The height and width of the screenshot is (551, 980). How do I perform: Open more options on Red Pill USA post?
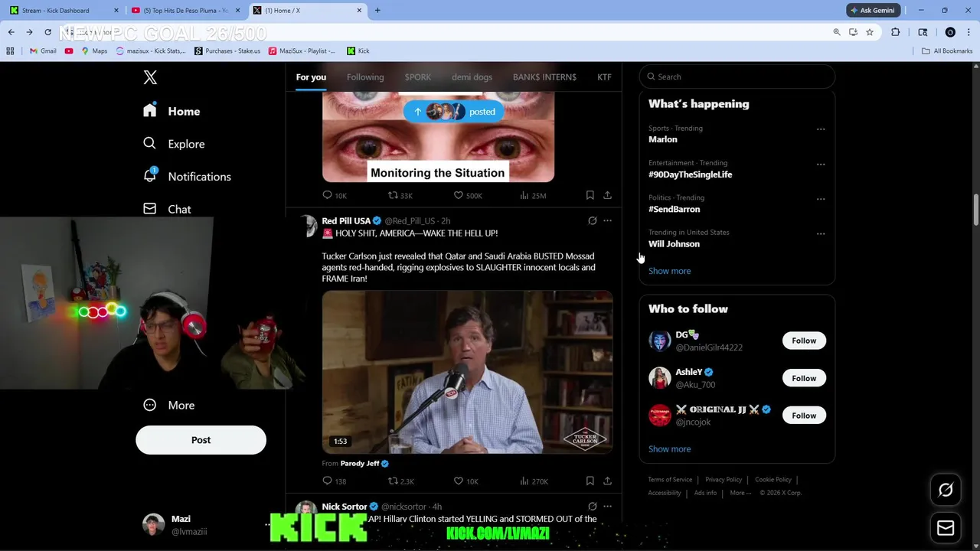click(x=607, y=220)
